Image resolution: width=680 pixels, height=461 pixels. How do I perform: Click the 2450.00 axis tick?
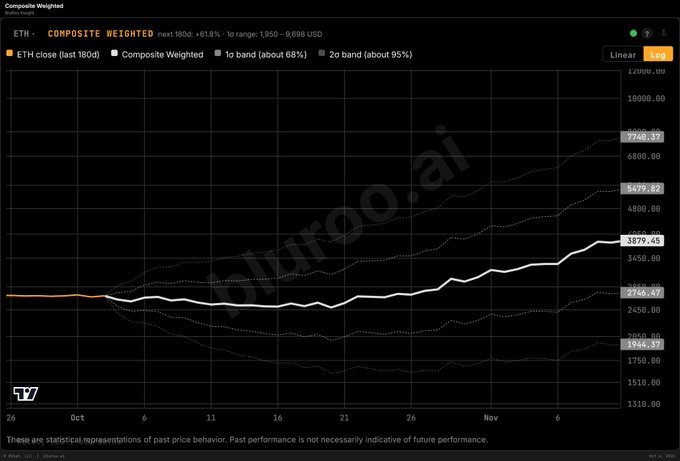[x=644, y=310]
